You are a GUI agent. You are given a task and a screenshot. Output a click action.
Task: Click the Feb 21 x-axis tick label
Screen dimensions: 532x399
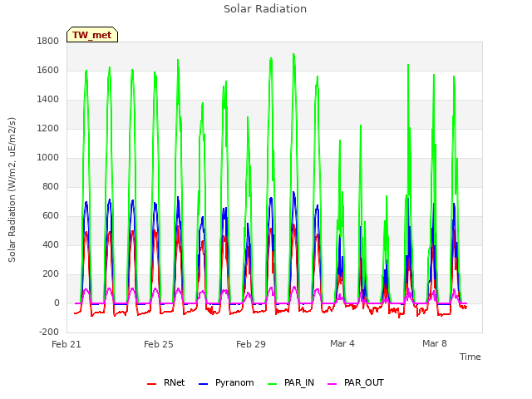point(66,344)
